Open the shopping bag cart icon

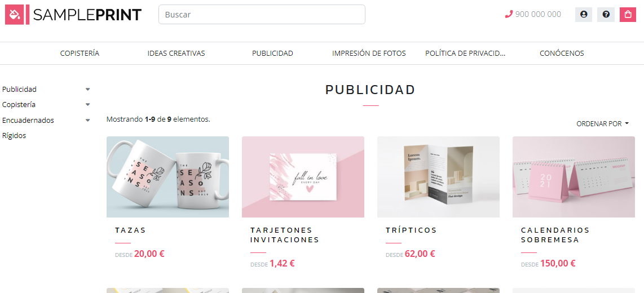pyautogui.click(x=628, y=14)
